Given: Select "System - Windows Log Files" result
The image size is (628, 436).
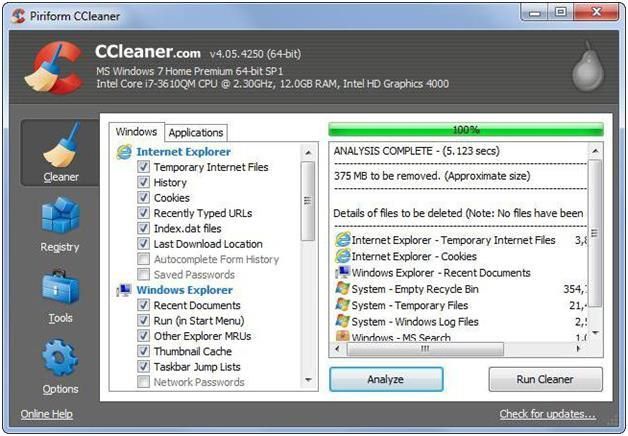Looking at the screenshot, I should click(x=461, y=321).
